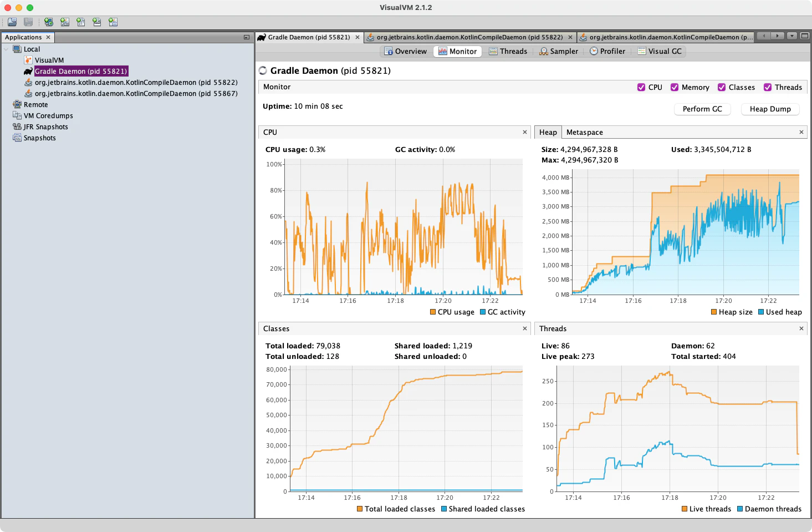Viewport: 812px width, 532px height.
Task: Open the Visual GC tab
Action: pos(660,51)
